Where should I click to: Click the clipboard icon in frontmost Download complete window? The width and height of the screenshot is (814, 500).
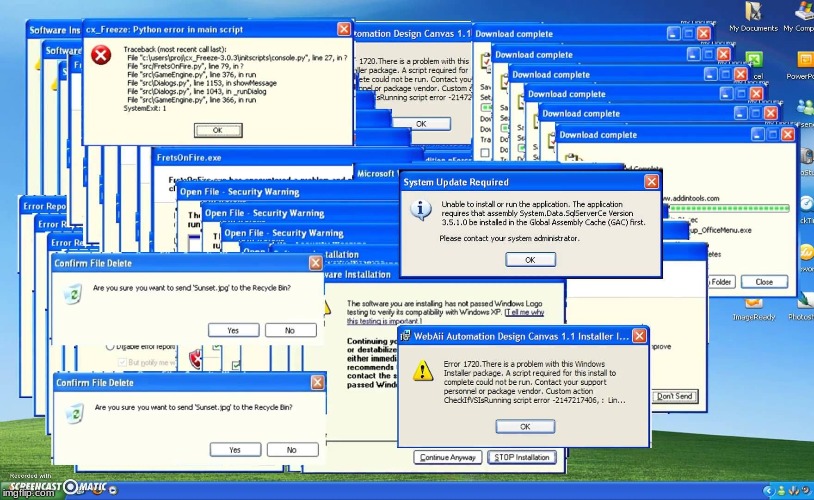coord(573,157)
